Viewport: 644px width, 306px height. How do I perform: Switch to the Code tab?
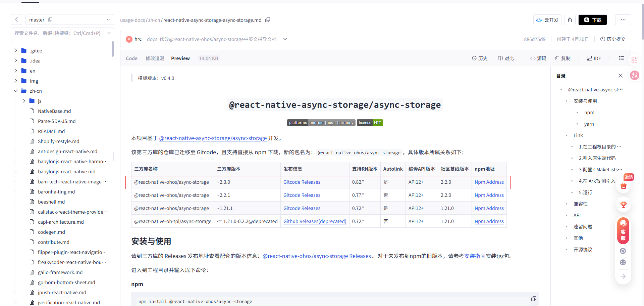131,58
